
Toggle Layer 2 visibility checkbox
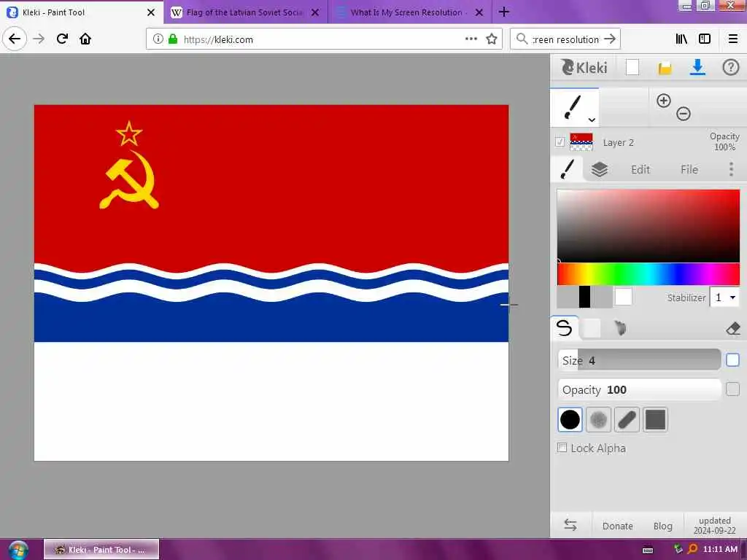click(x=560, y=142)
